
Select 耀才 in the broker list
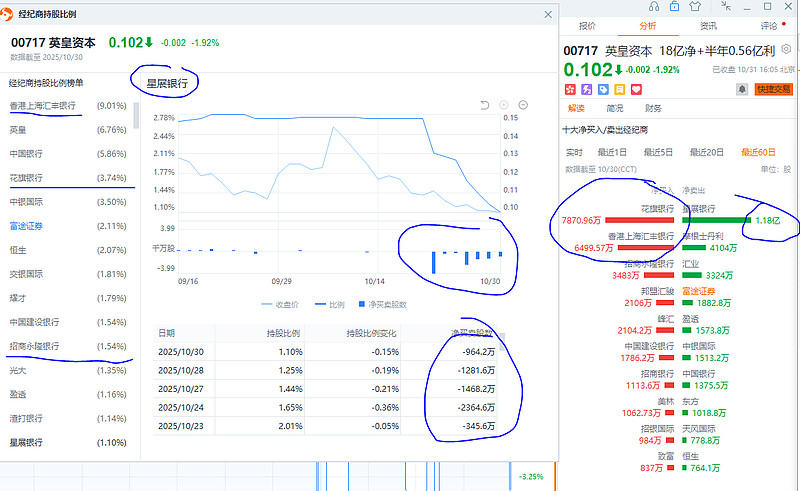68,298
